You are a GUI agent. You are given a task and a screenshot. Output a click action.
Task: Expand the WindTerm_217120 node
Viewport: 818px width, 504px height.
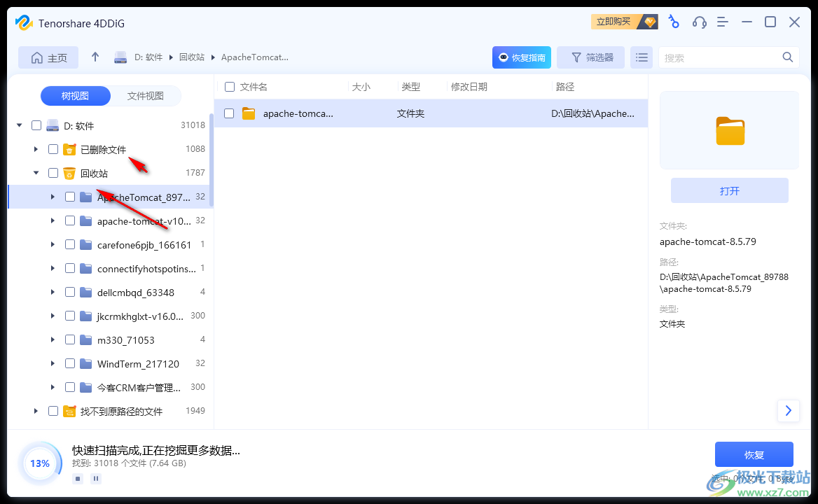coord(53,364)
